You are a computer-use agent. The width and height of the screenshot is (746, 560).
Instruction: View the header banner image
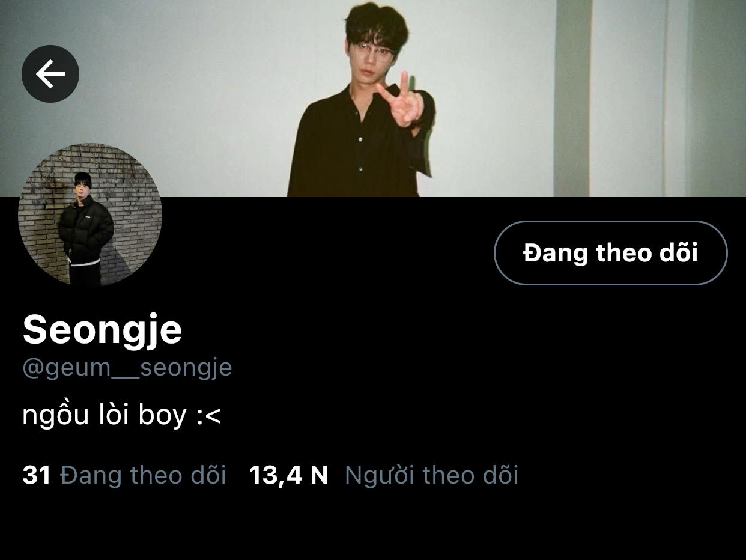point(373,99)
